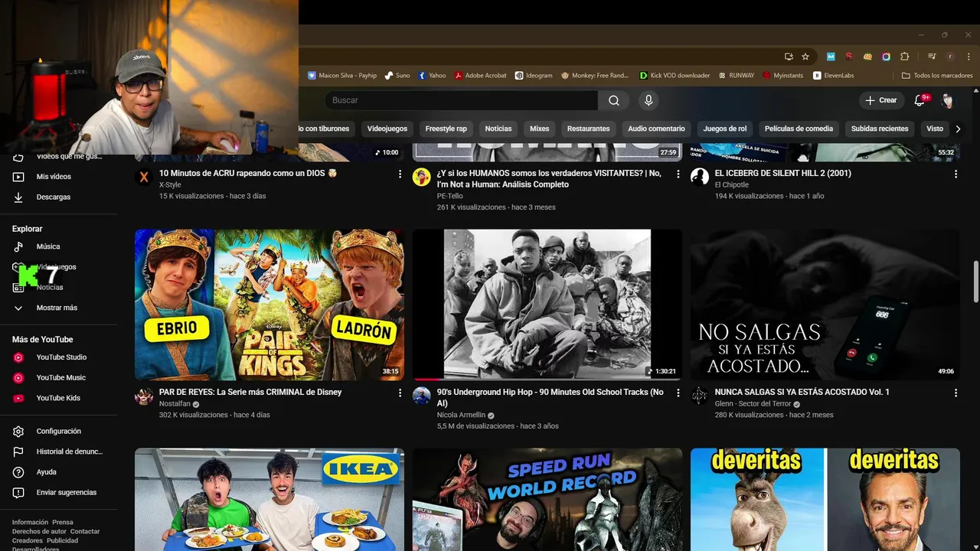Image resolution: width=980 pixels, height=551 pixels.
Task: Open the Nicola Armellin channel avatar
Action: pos(422,396)
